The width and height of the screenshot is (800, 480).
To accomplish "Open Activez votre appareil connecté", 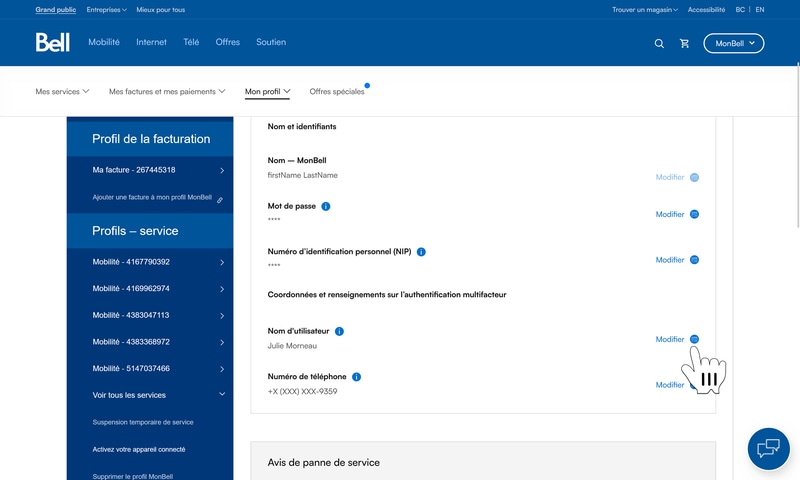I will click(139, 449).
